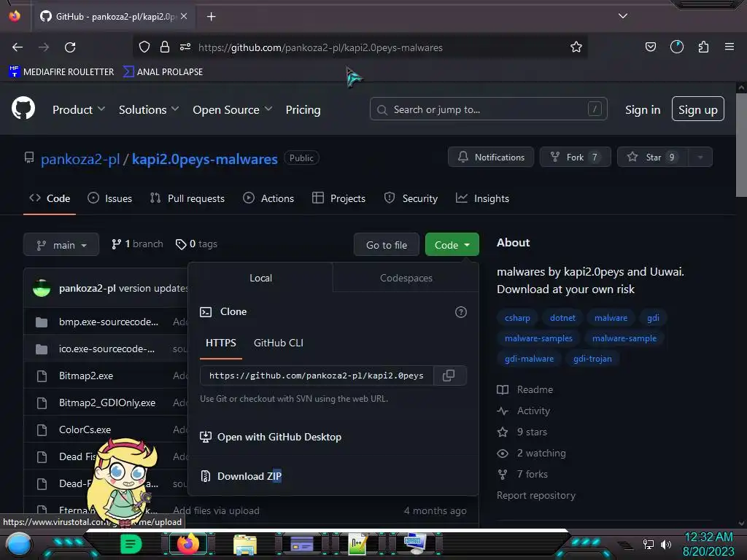Screen dimensions: 747x560
Task: Open the Firefox taskbar icon
Action: click(187, 544)
